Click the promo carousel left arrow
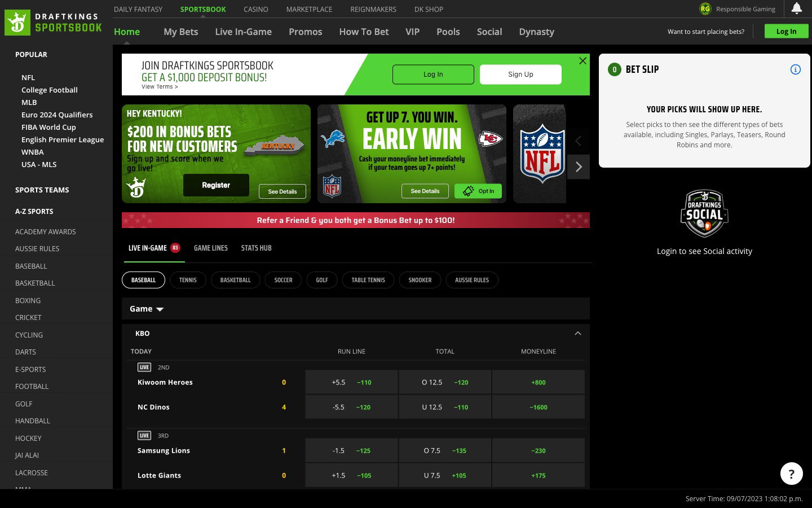The height and width of the screenshot is (508, 812). tap(579, 141)
